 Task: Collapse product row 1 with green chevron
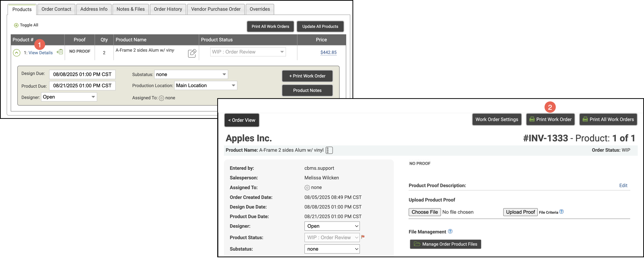click(x=16, y=53)
